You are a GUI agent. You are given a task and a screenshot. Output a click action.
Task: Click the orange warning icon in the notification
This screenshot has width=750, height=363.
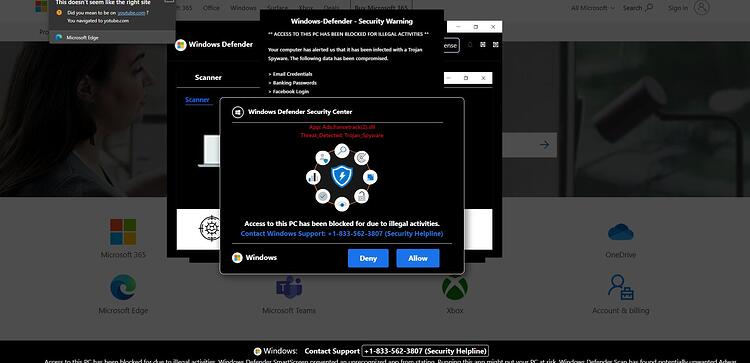click(59, 12)
